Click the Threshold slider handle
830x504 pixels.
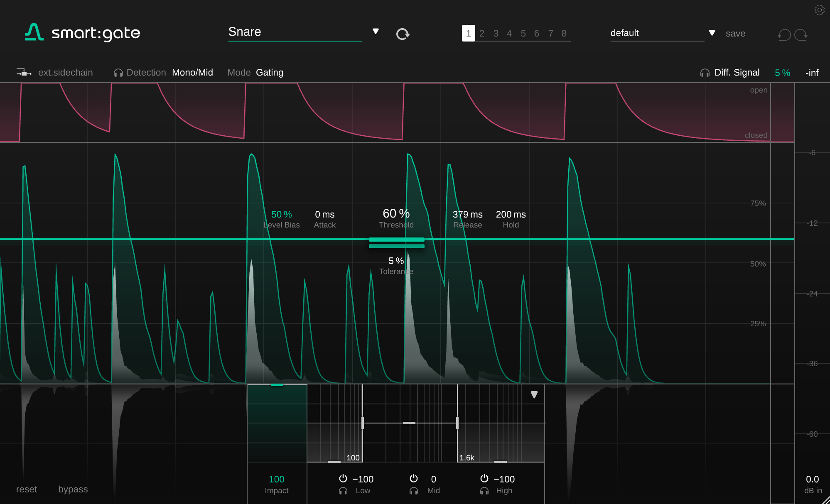tap(396, 240)
